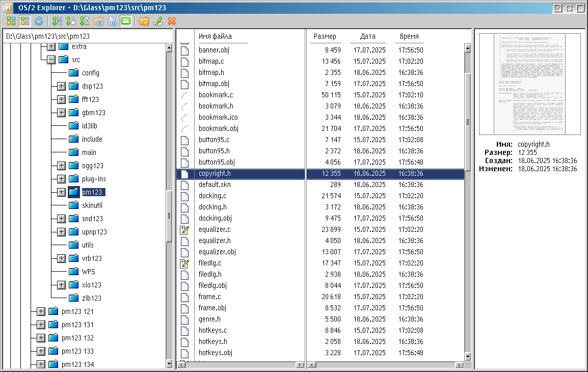Sort files by time

pyautogui.click(x=85, y=21)
